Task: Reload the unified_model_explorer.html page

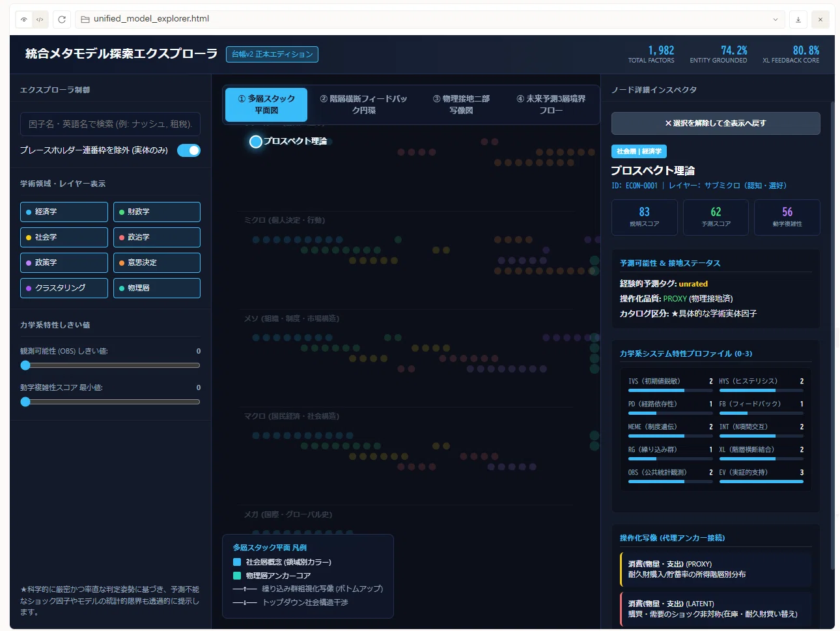Action: [62, 20]
